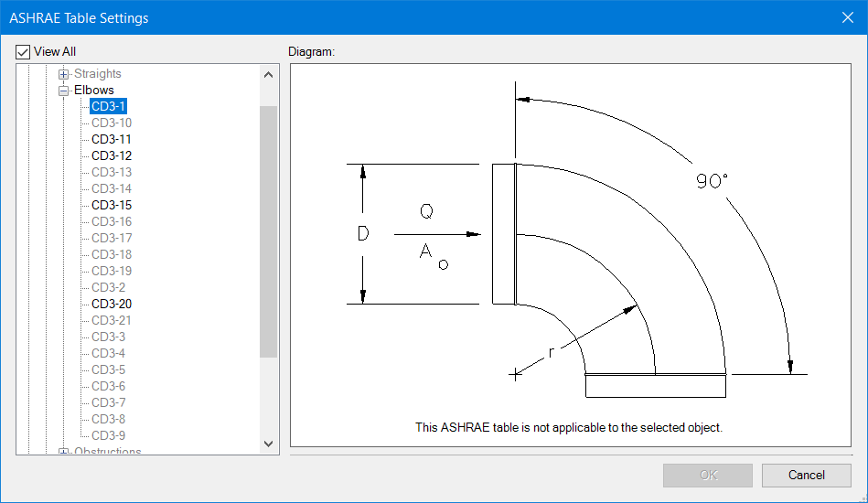Select table CD3-16

112,222
